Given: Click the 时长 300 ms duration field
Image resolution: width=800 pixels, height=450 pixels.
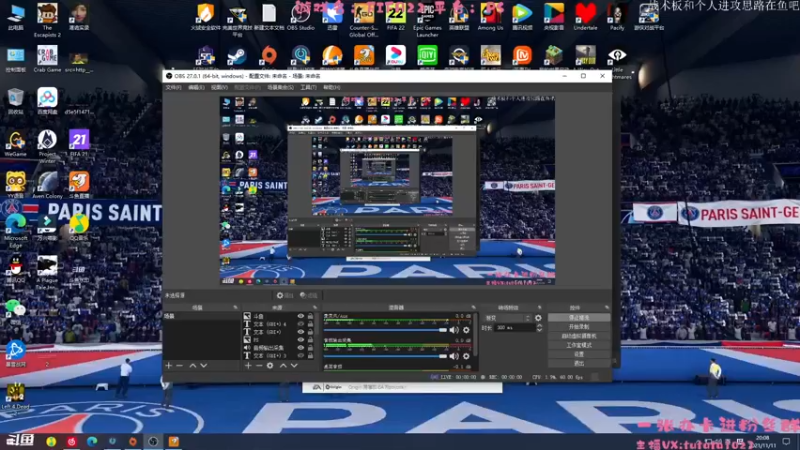Looking at the screenshot, I should coord(514,328).
